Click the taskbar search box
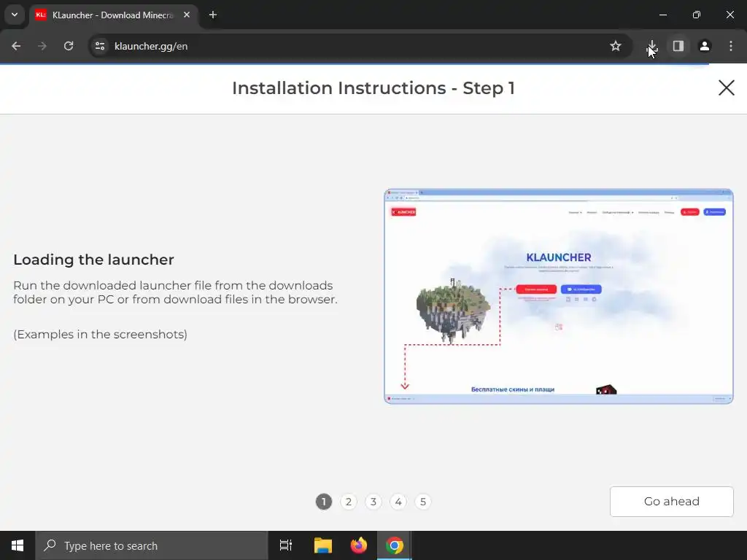The height and width of the screenshot is (560, 747). pos(152,545)
